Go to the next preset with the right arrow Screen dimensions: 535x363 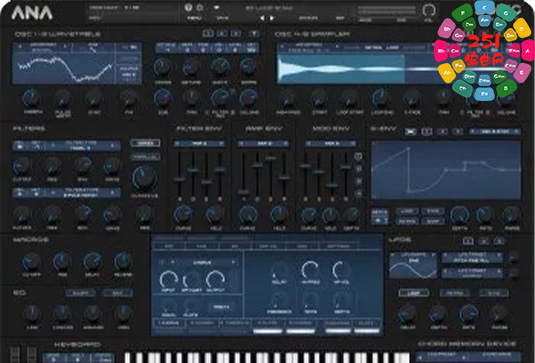pyautogui.click(x=272, y=18)
